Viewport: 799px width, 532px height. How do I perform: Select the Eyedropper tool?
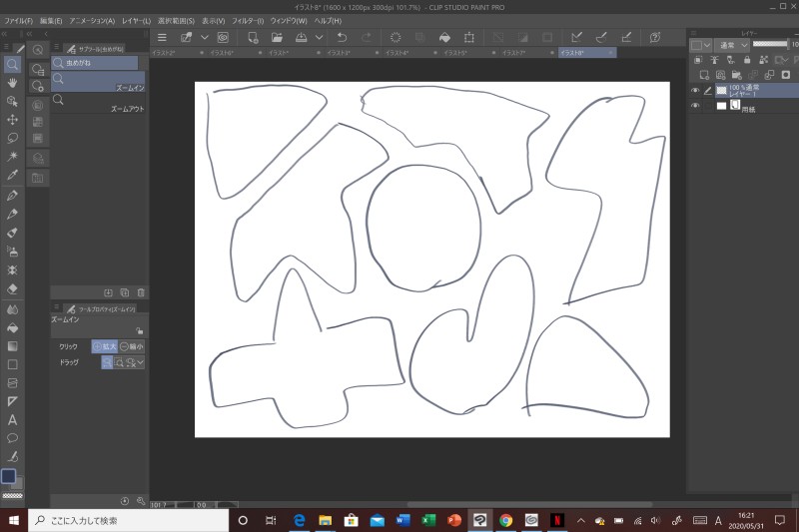click(x=12, y=175)
